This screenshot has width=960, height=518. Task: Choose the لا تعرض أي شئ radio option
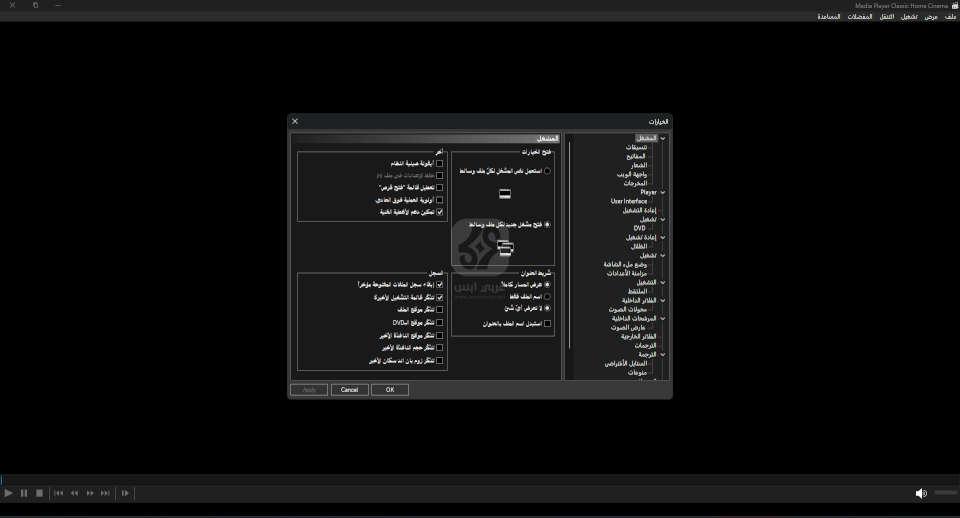click(x=547, y=308)
